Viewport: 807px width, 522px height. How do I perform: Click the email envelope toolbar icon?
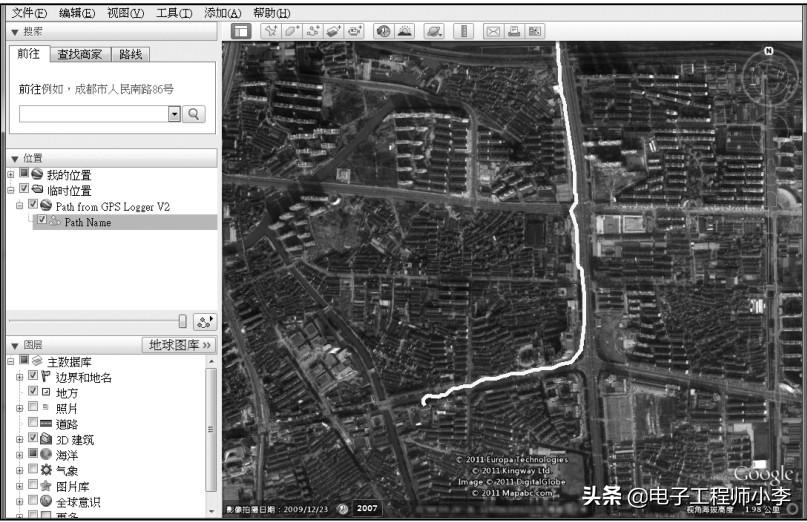(492, 31)
